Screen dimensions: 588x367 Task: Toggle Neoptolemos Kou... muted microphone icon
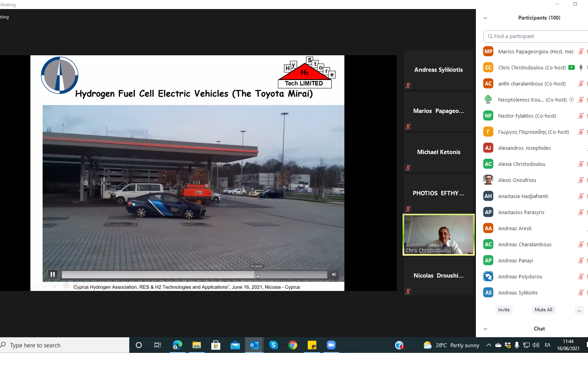coord(581,100)
